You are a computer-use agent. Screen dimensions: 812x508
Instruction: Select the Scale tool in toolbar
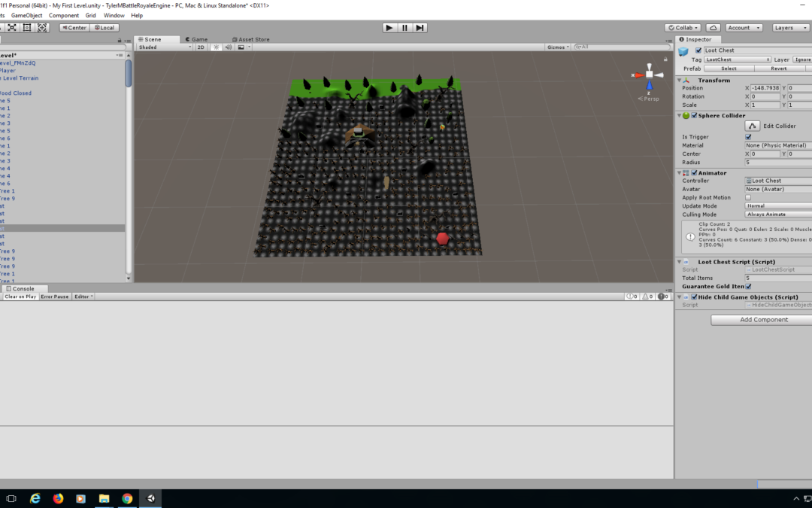click(x=12, y=28)
